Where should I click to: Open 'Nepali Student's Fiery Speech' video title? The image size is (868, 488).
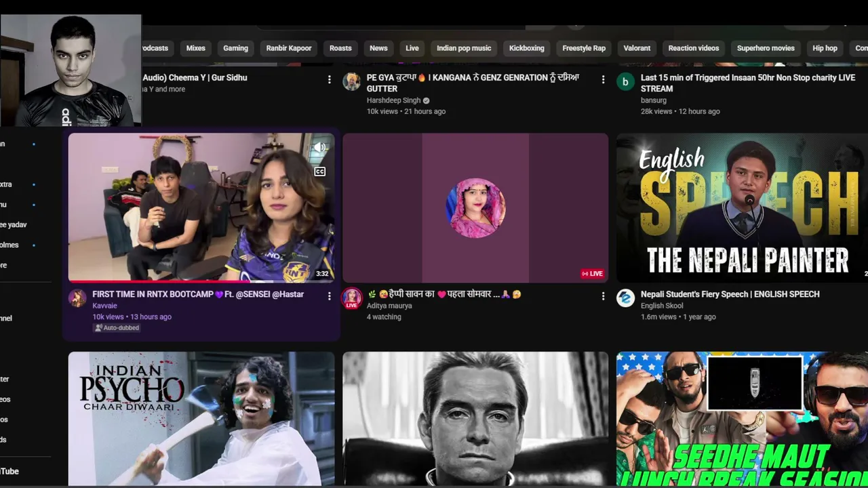pyautogui.click(x=730, y=294)
